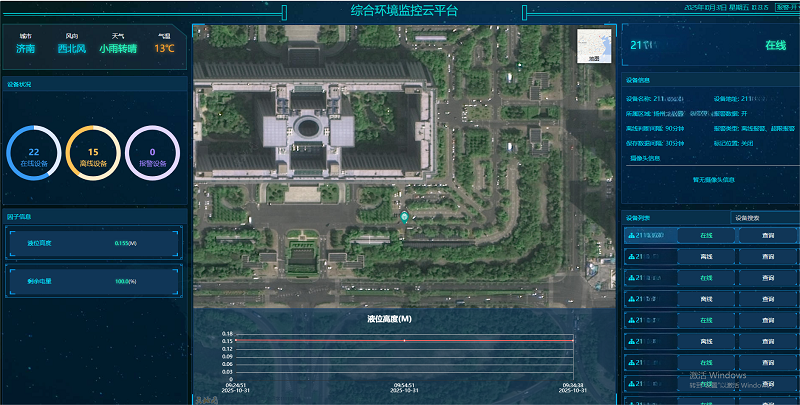Click the fourth device row's device icon
The height and width of the screenshot is (405, 800).
[629, 299]
